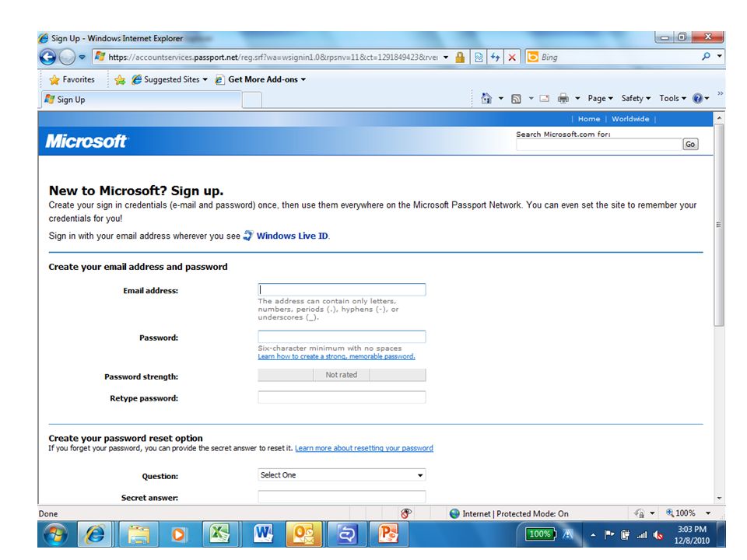
Task: Click the Not rated password strength bar
Action: [342, 375]
